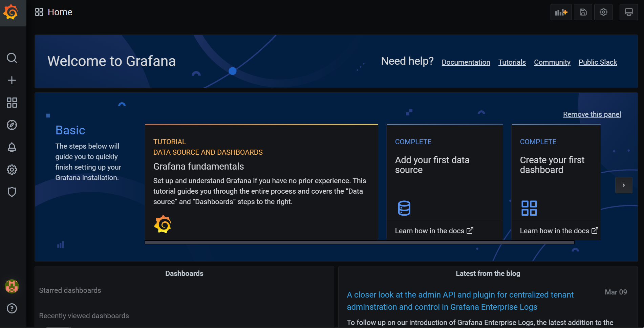Click the dashboard grid icon next to Home
This screenshot has width=644, height=328.
point(39,12)
